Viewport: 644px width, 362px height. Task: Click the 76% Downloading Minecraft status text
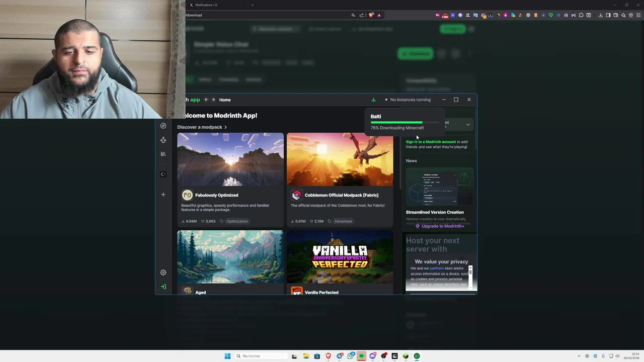[397, 128]
